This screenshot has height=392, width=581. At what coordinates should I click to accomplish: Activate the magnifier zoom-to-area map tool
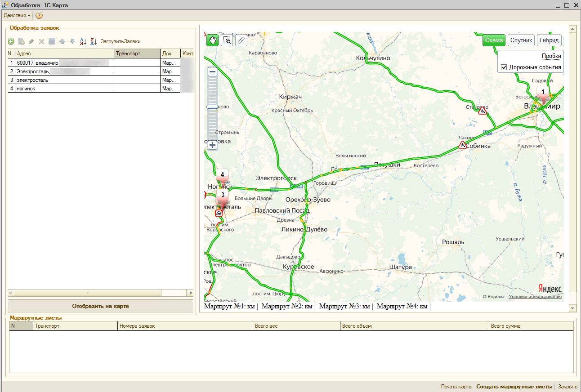click(227, 40)
